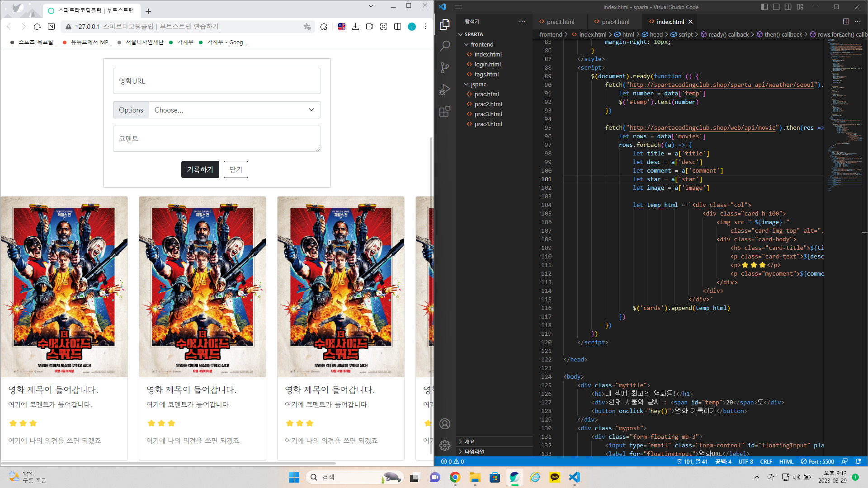The image size is (868, 488).
Task: Click the Notion icon next to reload
Action: coord(52,27)
